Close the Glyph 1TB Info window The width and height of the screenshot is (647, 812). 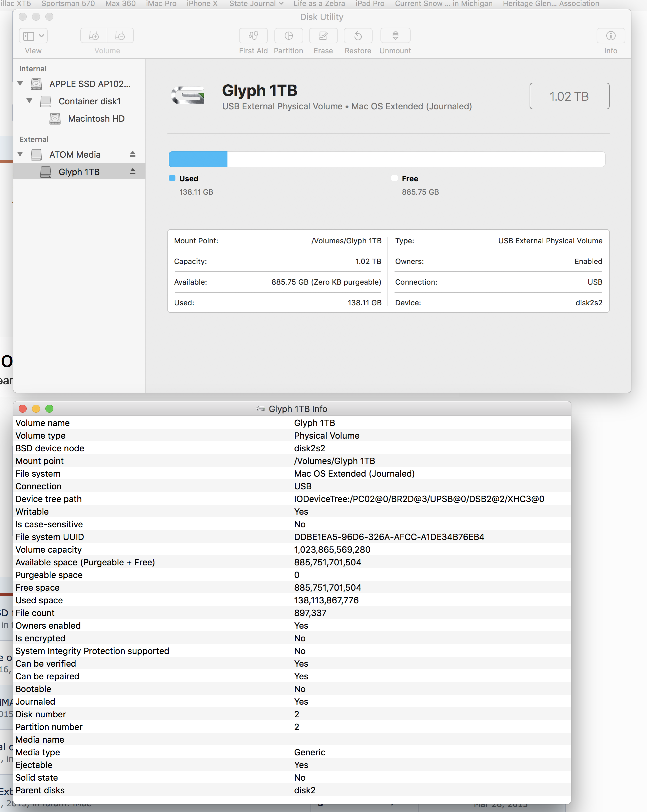[23, 409]
